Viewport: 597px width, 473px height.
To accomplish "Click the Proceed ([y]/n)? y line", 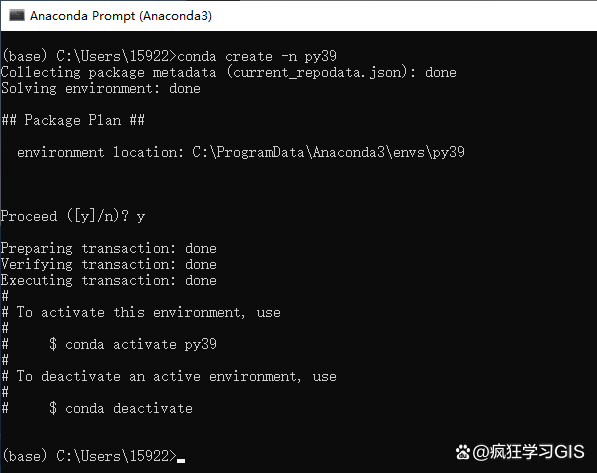I will pos(73,216).
